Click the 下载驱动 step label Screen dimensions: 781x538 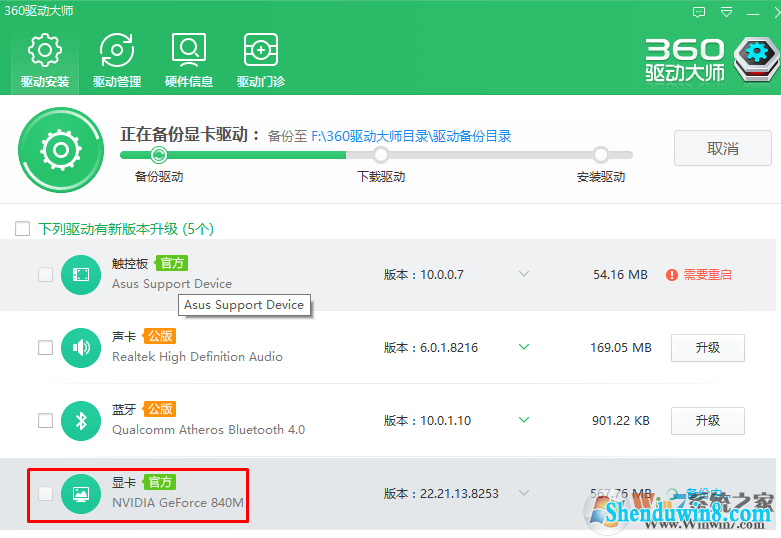tap(381, 177)
